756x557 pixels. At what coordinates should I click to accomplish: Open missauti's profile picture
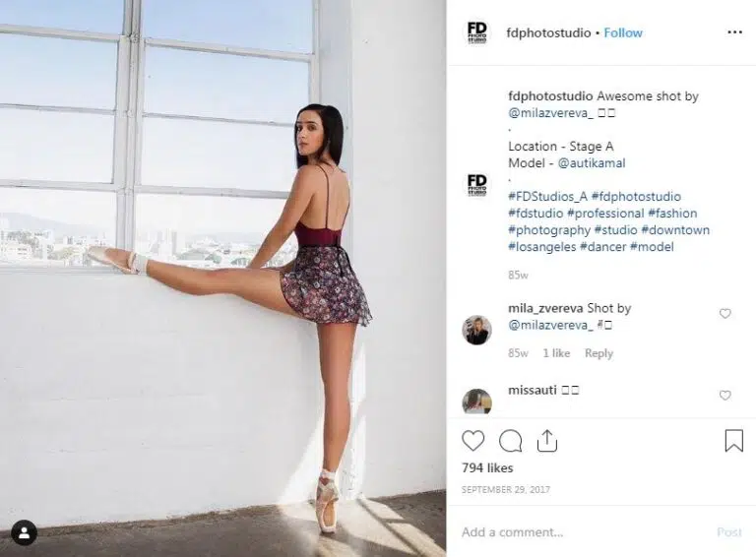coord(476,402)
